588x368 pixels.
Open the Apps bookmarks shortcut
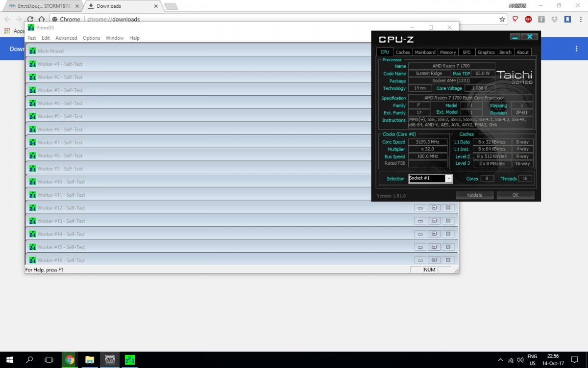(14, 31)
